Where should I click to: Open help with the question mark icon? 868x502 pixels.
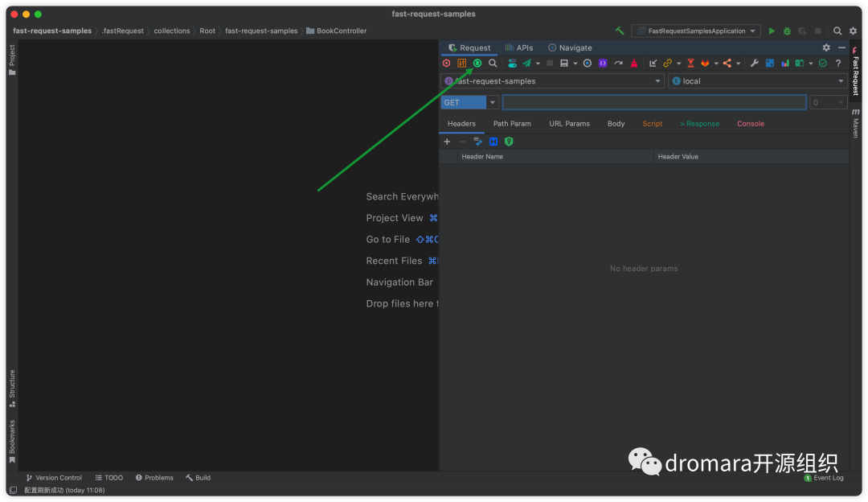click(x=838, y=64)
